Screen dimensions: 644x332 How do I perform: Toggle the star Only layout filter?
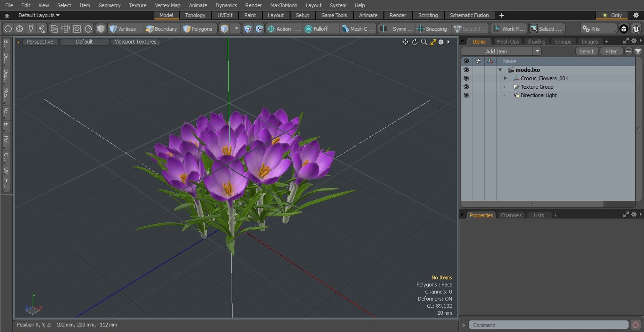click(x=612, y=15)
